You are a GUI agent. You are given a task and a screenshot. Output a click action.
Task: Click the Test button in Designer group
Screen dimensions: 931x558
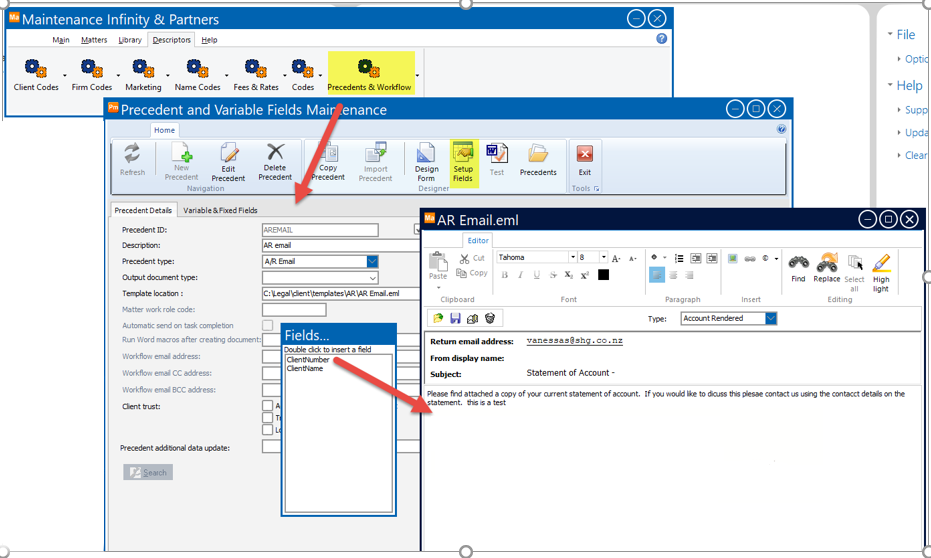[x=496, y=159]
